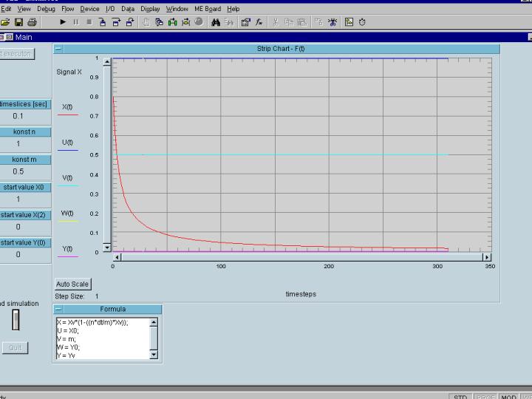The width and height of the screenshot is (532, 399).
Task: Click the Quit button
Action: (x=14, y=347)
